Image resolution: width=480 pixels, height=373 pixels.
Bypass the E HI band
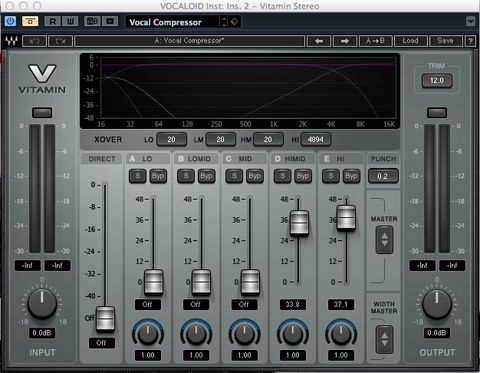point(351,176)
